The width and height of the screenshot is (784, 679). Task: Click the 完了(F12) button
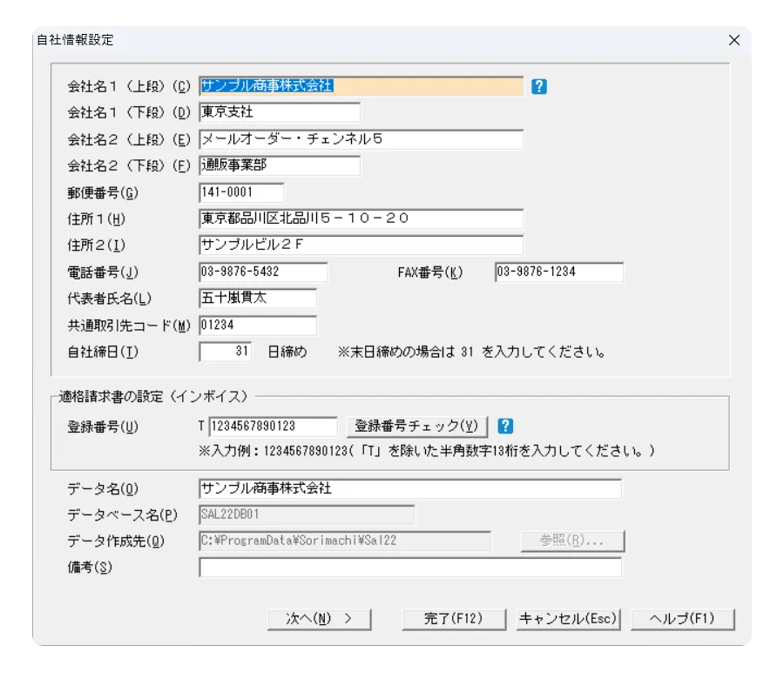click(453, 619)
